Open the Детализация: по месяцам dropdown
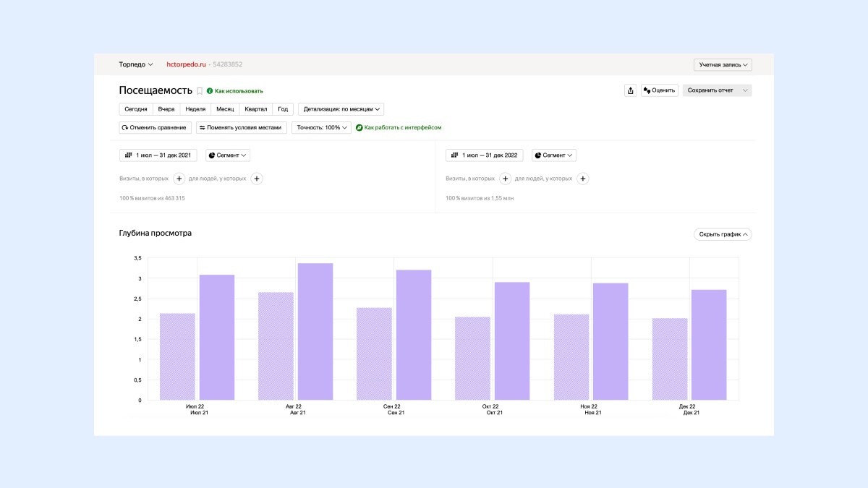 [x=341, y=109]
